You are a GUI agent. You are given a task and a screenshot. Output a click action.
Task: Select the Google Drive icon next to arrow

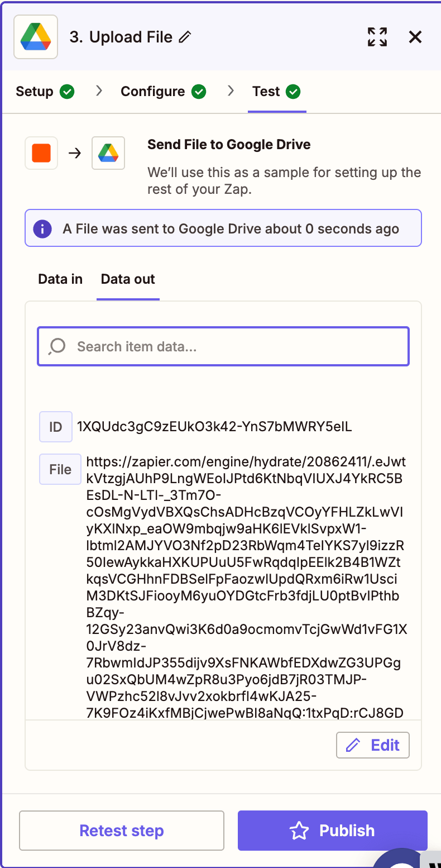pyautogui.click(x=108, y=153)
